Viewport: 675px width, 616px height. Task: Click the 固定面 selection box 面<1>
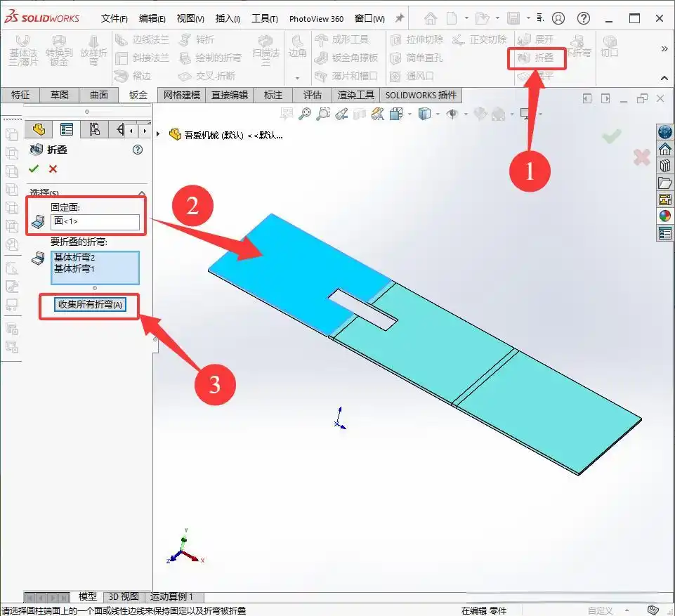coord(95,222)
